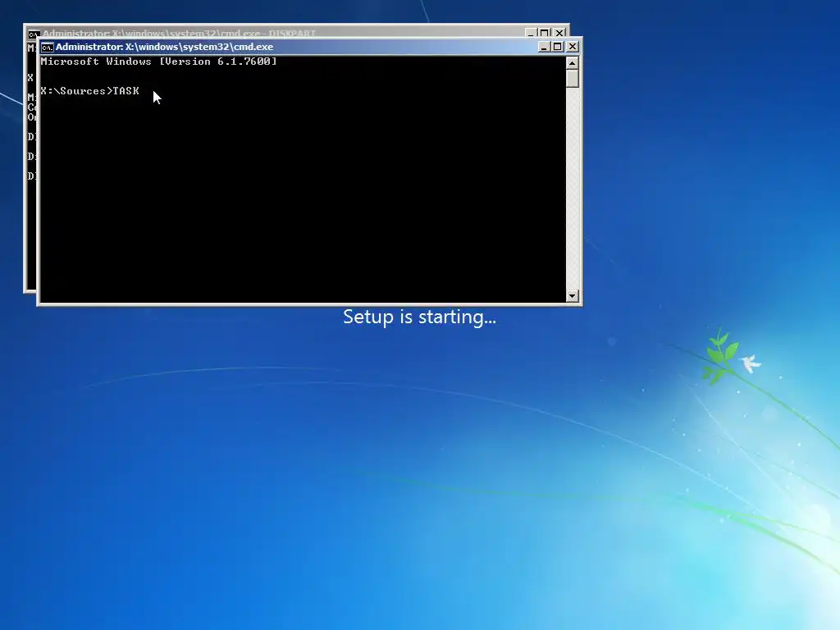Close the background DISKPART window
The height and width of the screenshot is (630, 840).
tap(559, 33)
